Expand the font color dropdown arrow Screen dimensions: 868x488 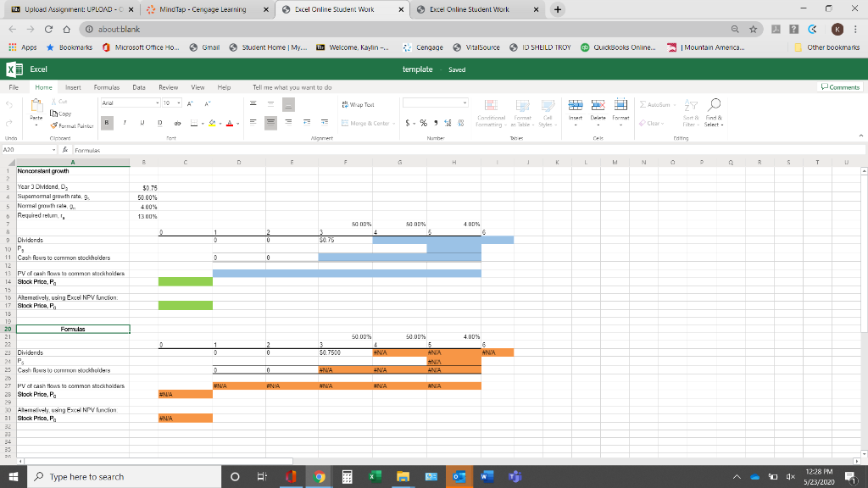click(238, 124)
